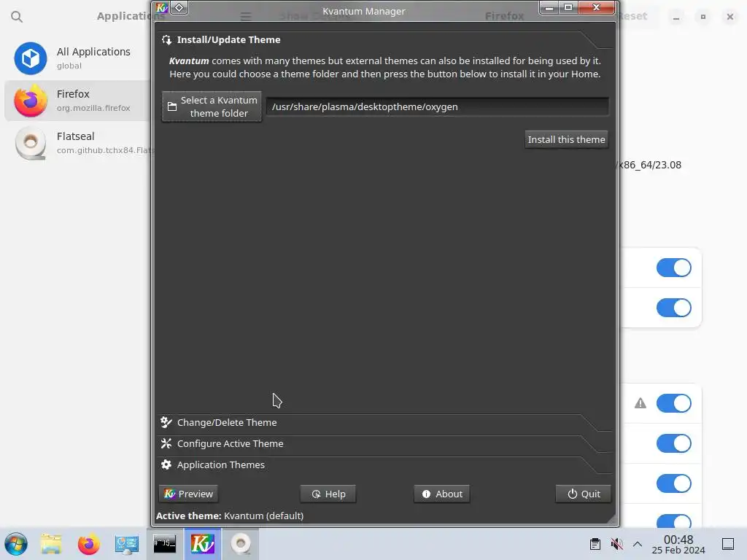Click the Kvantum icon in the title bar
This screenshot has width=747, height=560.
[161, 7]
